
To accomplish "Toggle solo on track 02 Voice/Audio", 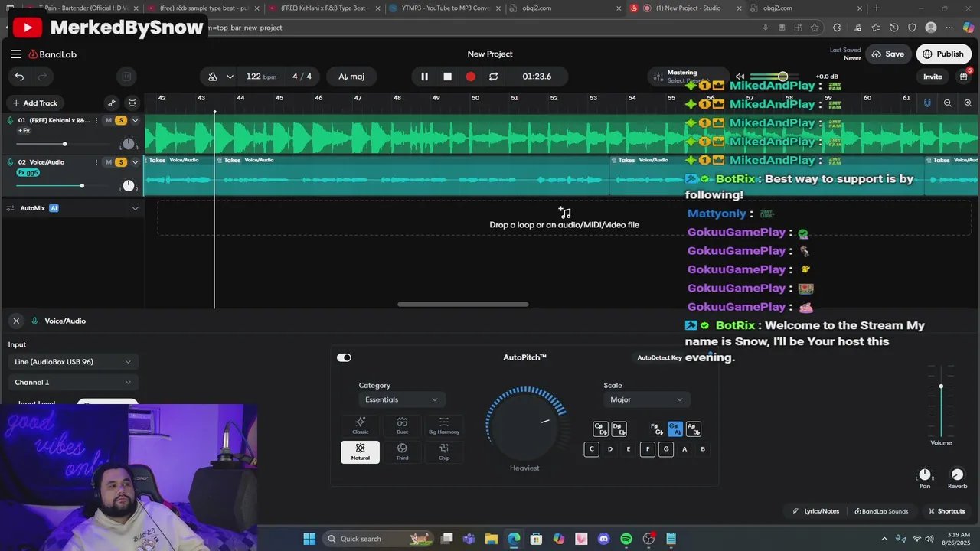I will (x=120, y=162).
